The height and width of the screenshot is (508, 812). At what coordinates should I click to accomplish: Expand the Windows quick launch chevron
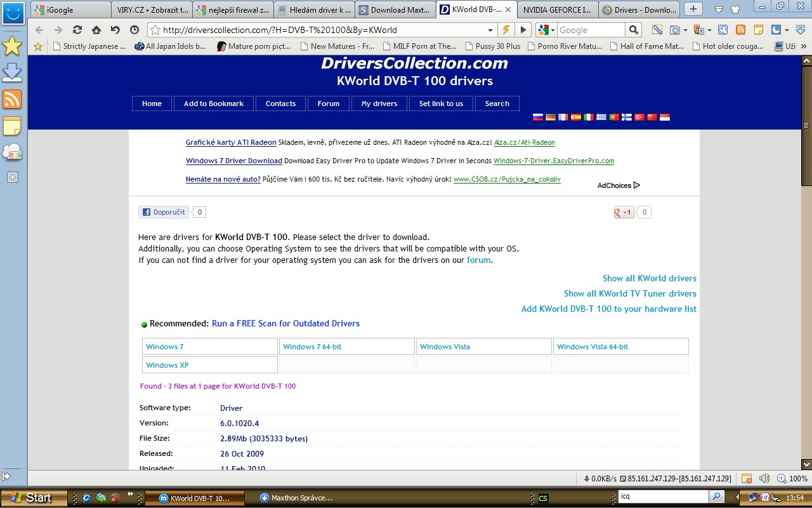(131, 494)
